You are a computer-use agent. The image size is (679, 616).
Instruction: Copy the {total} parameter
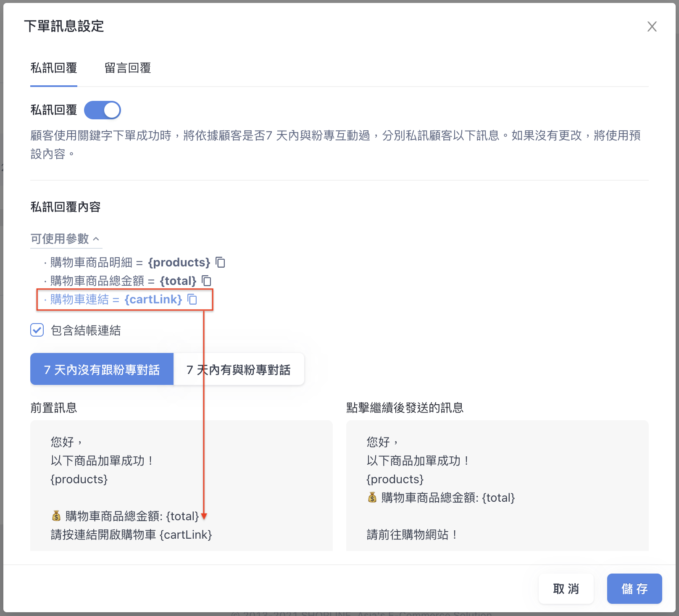pyautogui.click(x=206, y=281)
